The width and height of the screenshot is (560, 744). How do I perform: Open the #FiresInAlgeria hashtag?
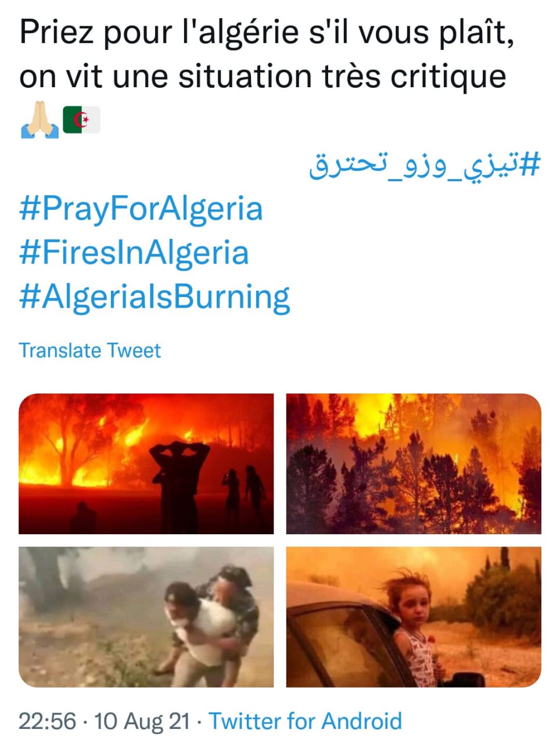[x=134, y=253]
